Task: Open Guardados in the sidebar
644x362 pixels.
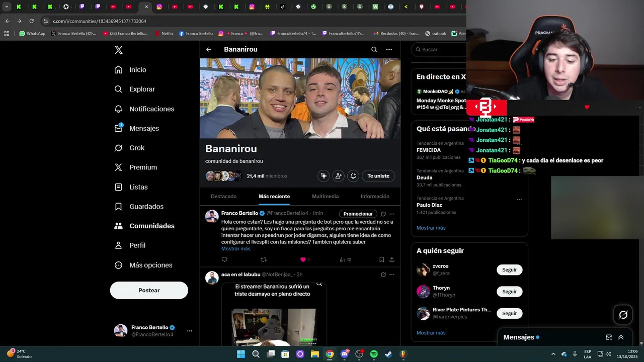Action: (x=139, y=207)
